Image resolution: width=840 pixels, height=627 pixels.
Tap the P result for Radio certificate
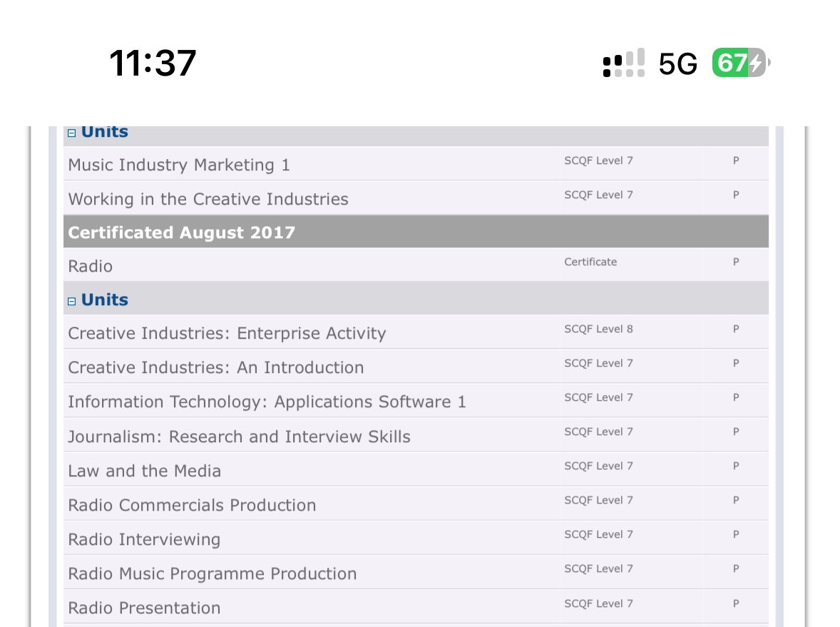(x=736, y=262)
